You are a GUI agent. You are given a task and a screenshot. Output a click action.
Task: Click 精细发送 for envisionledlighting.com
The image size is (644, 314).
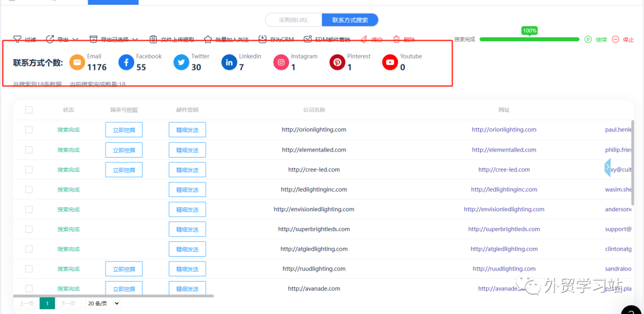pyautogui.click(x=187, y=209)
